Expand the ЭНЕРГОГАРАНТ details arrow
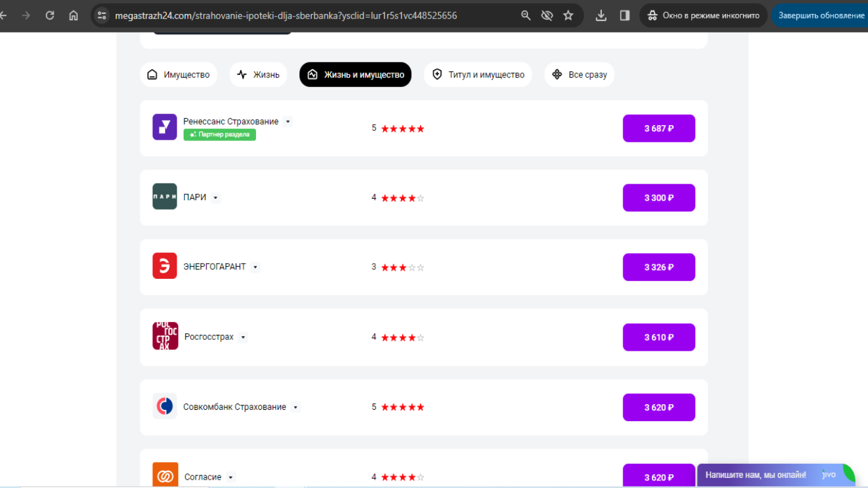Viewport: 868px width, 488px height. point(255,267)
